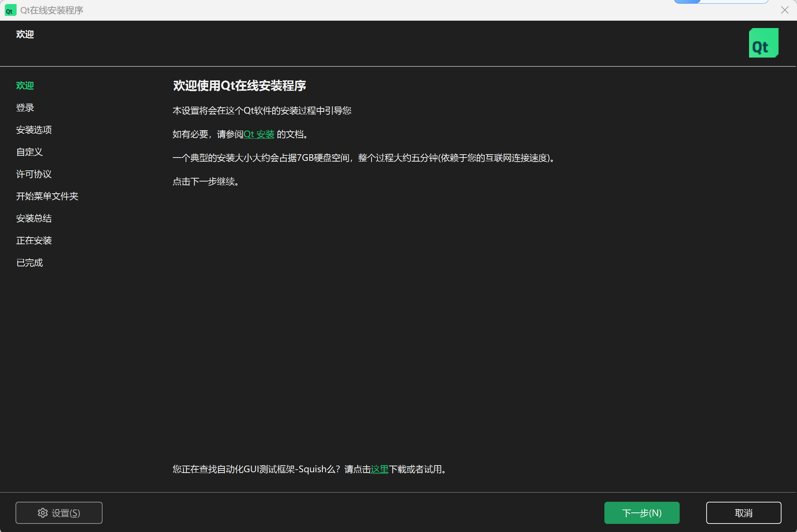This screenshot has width=797, height=532.
Task: Open the 自定义 step
Action: [29, 152]
